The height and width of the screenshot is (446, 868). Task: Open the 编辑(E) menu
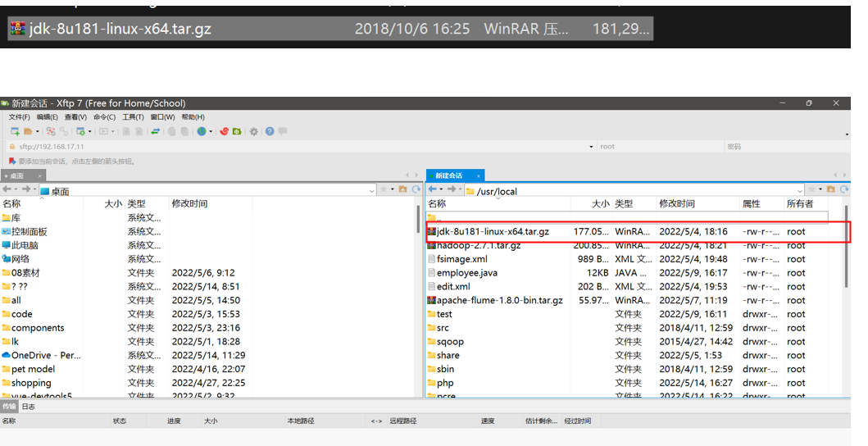pos(47,117)
